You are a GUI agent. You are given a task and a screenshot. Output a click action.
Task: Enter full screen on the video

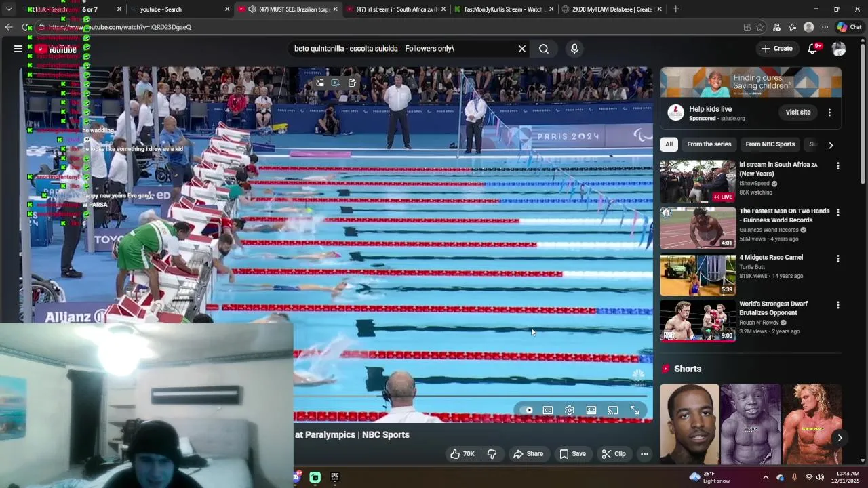tap(635, 410)
